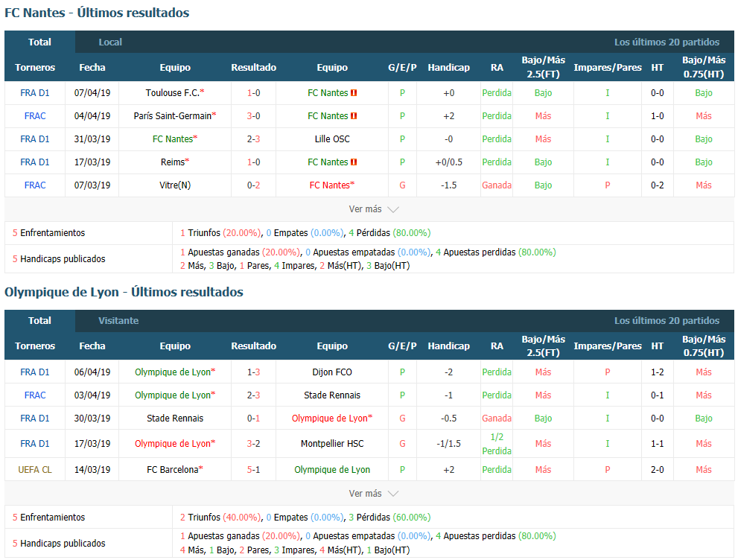Open the FRAC link in the Paris Saint-Germain row
This screenshot has width=738, height=560.
(35, 116)
